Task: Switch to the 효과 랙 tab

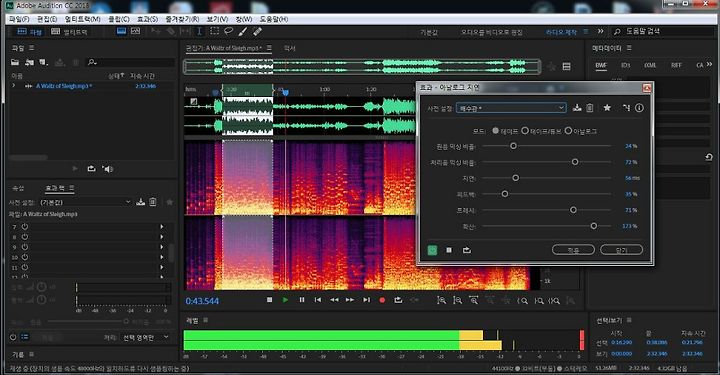Action: click(x=55, y=188)
